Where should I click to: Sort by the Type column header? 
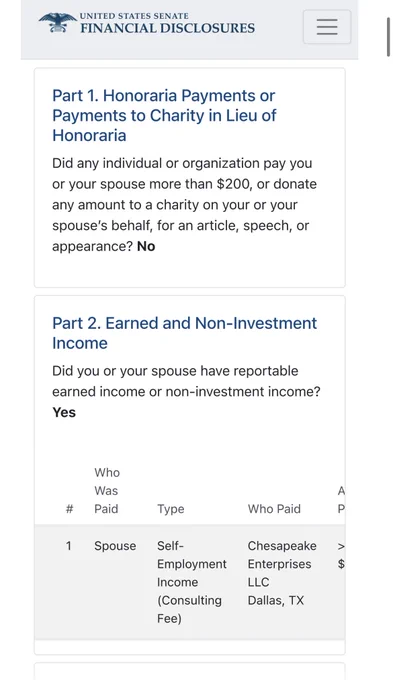170,509
